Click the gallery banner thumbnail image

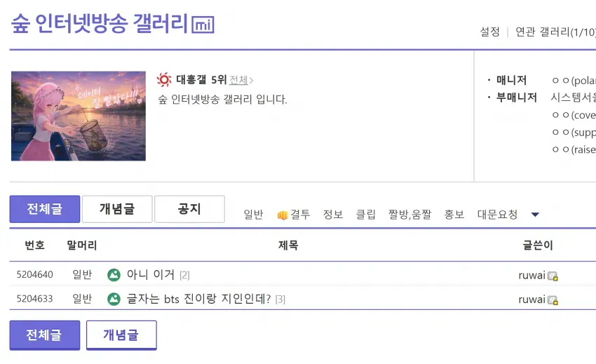[x=79, y=116]
